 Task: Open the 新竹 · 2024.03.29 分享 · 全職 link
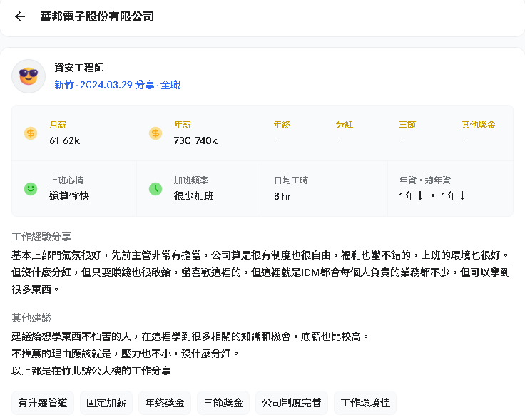pos(117,85)
